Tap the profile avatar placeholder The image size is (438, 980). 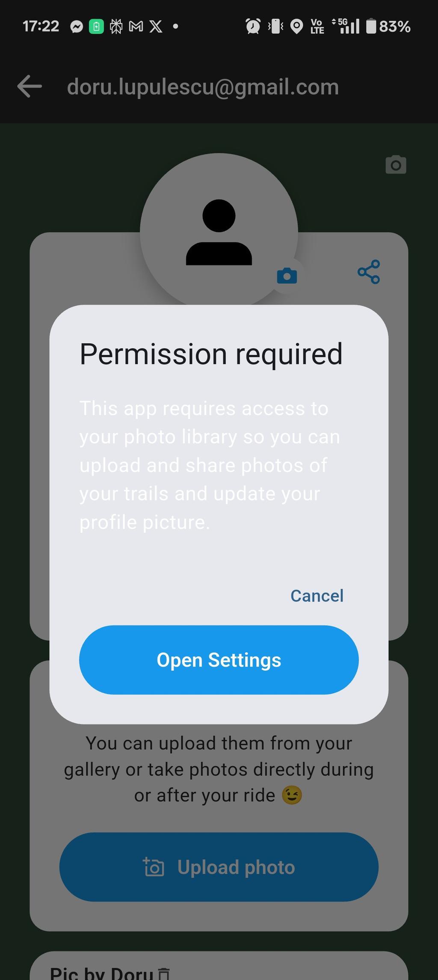(x=219, y=232)
